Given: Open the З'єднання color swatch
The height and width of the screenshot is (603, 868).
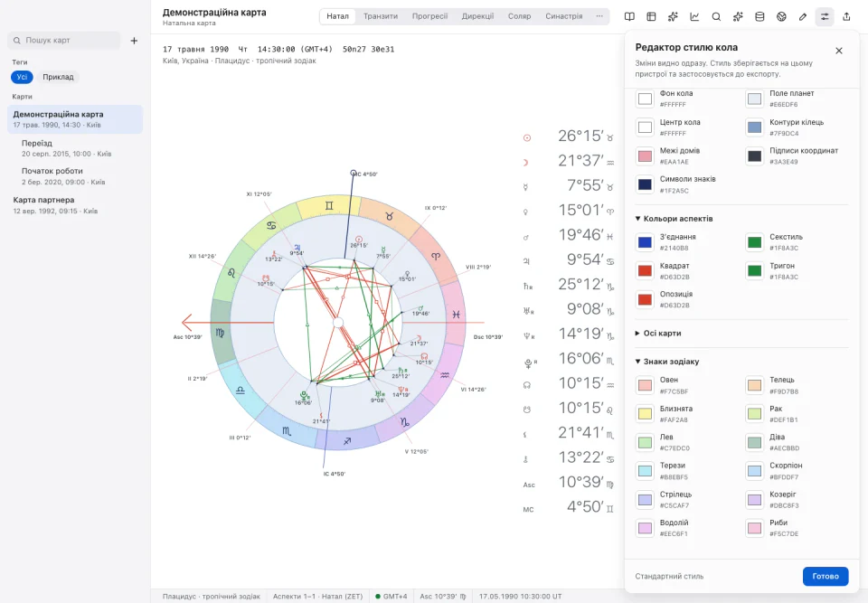Looking at the screenshot, I should tap(645, 242).
